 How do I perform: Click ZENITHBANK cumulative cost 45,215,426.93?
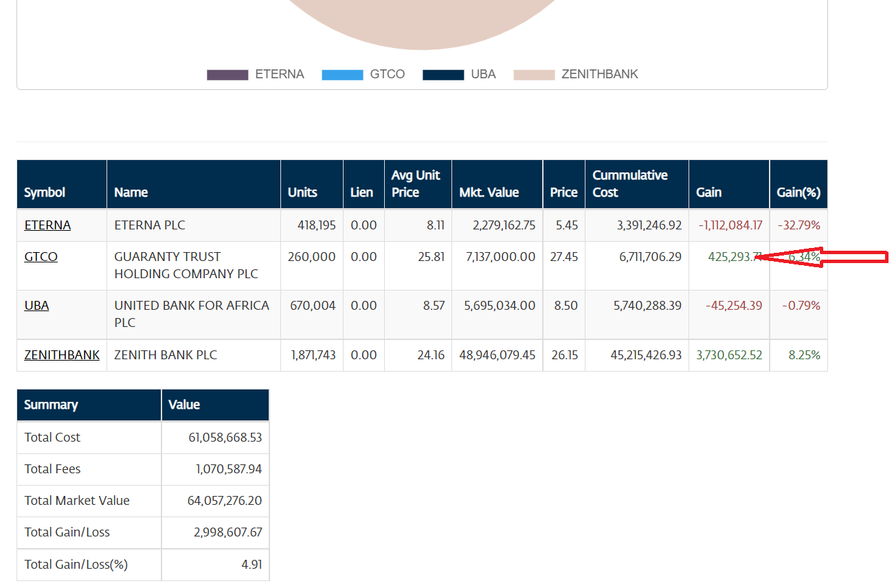646,355
